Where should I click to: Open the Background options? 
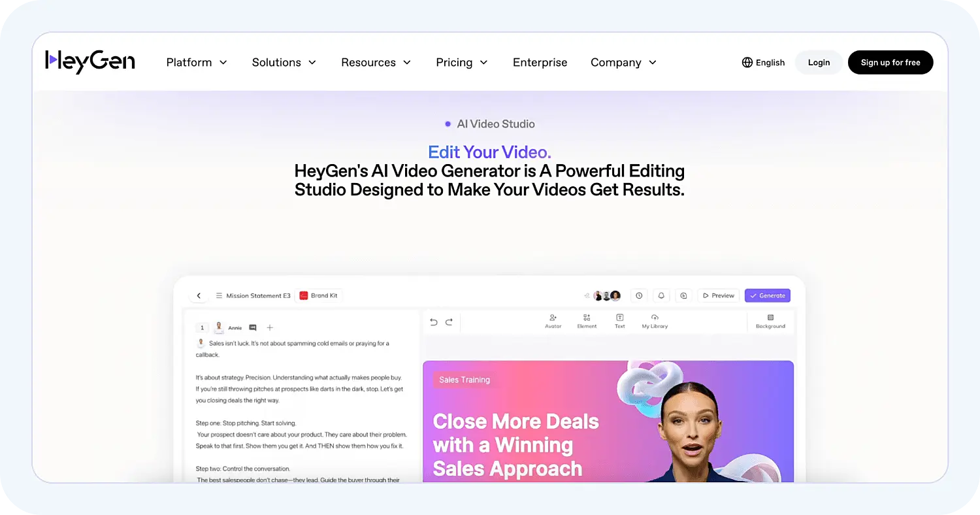(770, 320)
